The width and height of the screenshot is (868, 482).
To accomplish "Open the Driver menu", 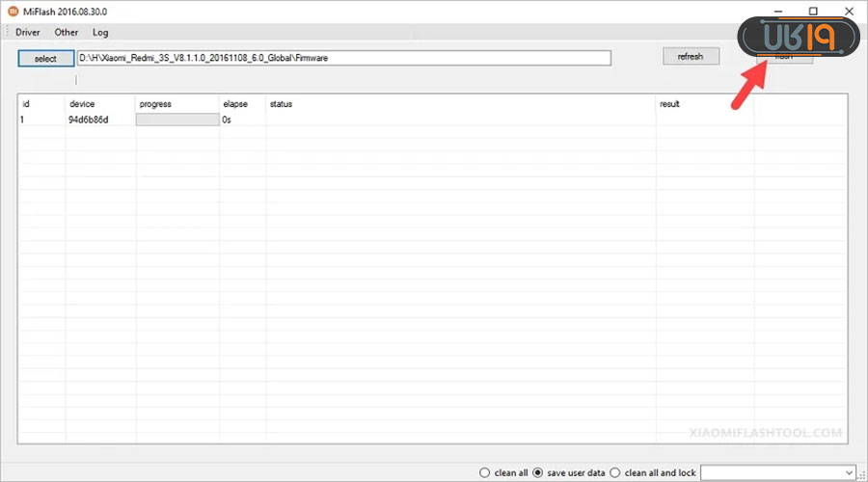I will (28, 32).
